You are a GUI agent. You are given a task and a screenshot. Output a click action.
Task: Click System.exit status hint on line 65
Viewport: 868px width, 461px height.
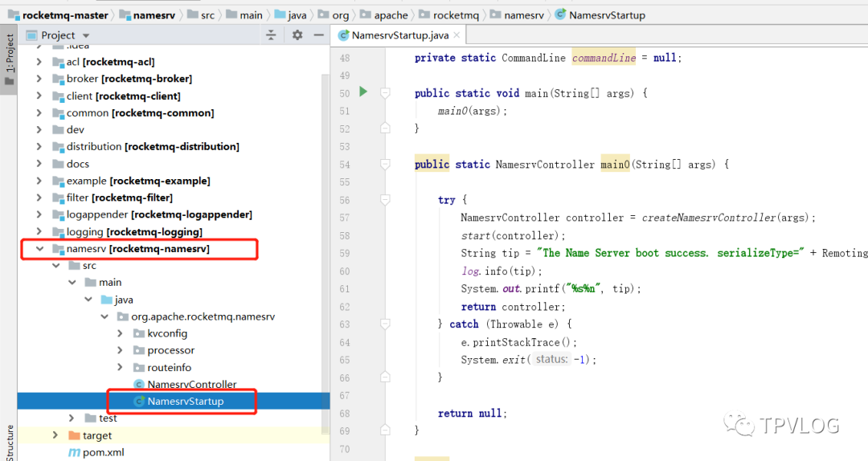coord(552,359)
